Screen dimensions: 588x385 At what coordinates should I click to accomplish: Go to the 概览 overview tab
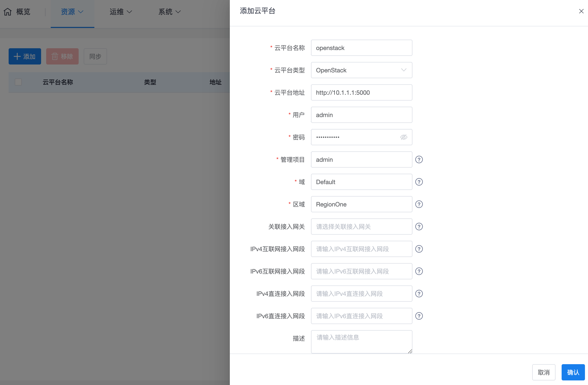pos(17,12)
